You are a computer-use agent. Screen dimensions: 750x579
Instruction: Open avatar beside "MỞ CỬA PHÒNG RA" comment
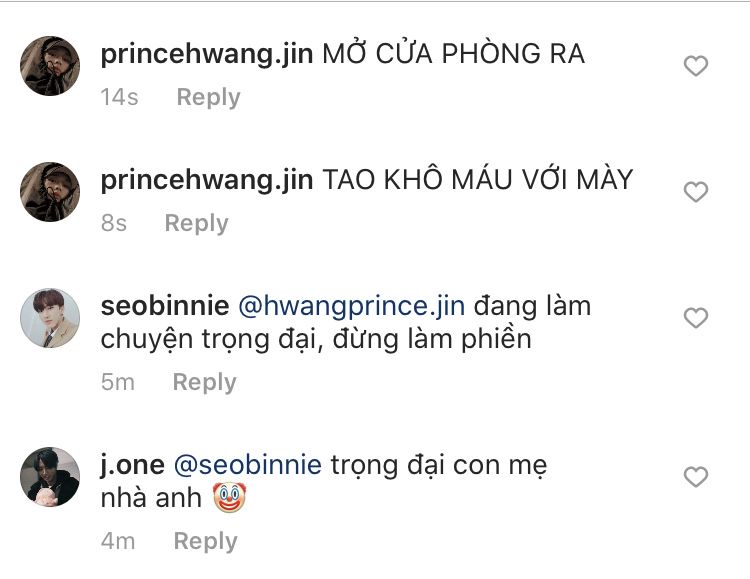(x=50, y=66)
